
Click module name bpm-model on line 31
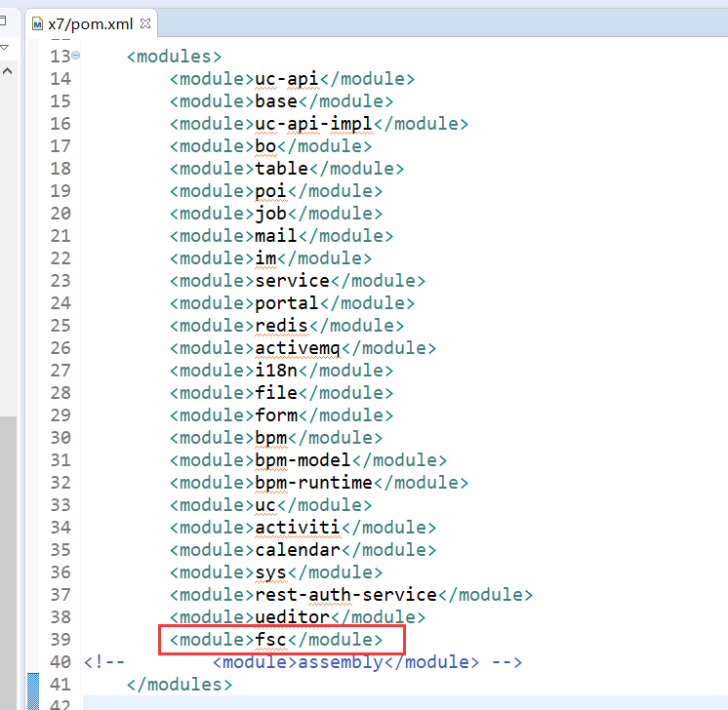(303, 460)
